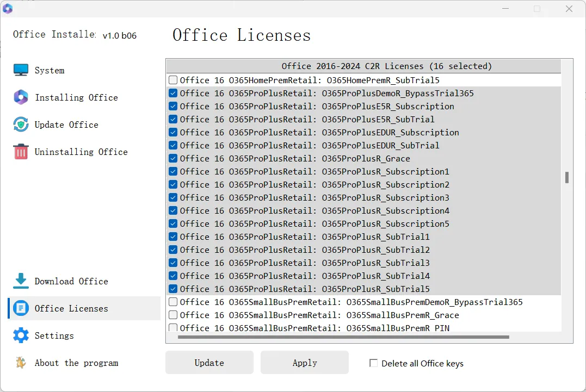Select Office Licenses label in sidebar
This screenshot has width=586, height=392.
click(71, 308)
